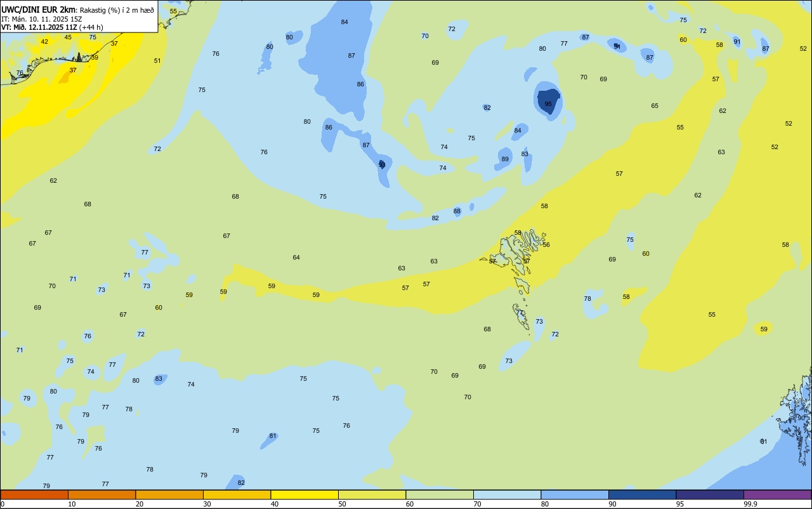Select the 'IT: Mán. 10. 11. 2025 15Z' line

click(42, 19)
